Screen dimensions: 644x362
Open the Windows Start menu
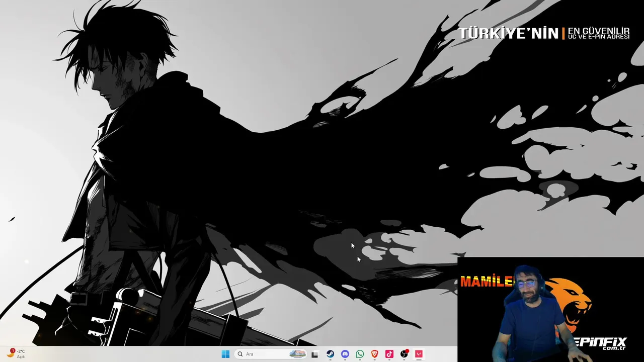225,354
